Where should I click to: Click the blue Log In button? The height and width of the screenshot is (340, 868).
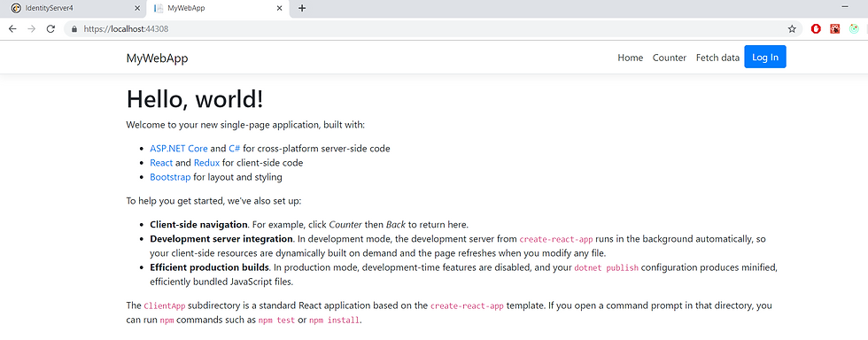[x=765, y=57]
